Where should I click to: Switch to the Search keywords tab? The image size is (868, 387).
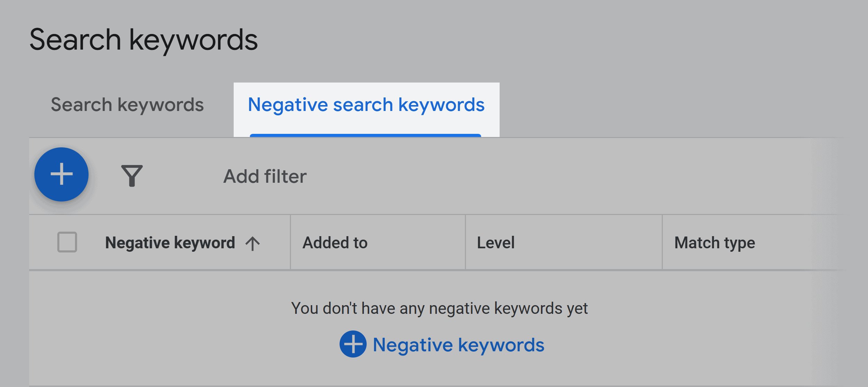click(x=127, y=104)
